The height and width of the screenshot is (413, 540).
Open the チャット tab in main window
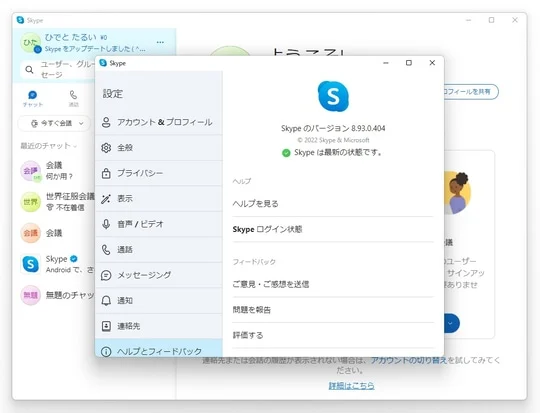point(33,99)
